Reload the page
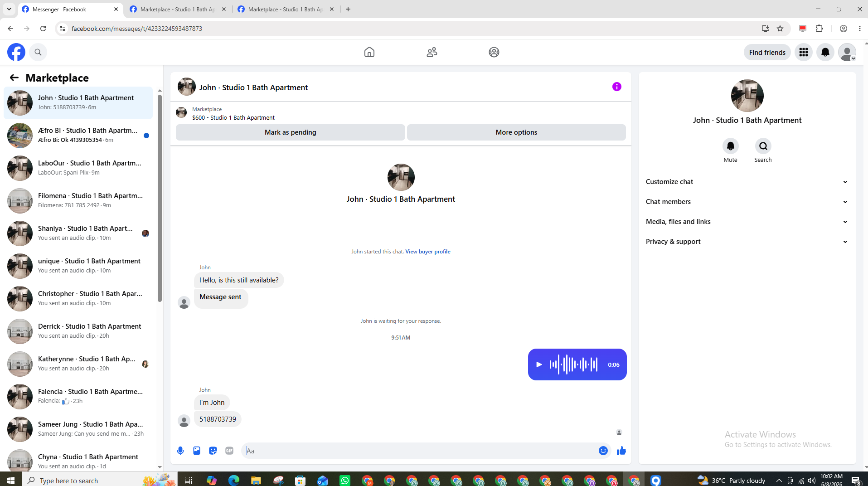The image size is (868, 486). click(43, 29)
